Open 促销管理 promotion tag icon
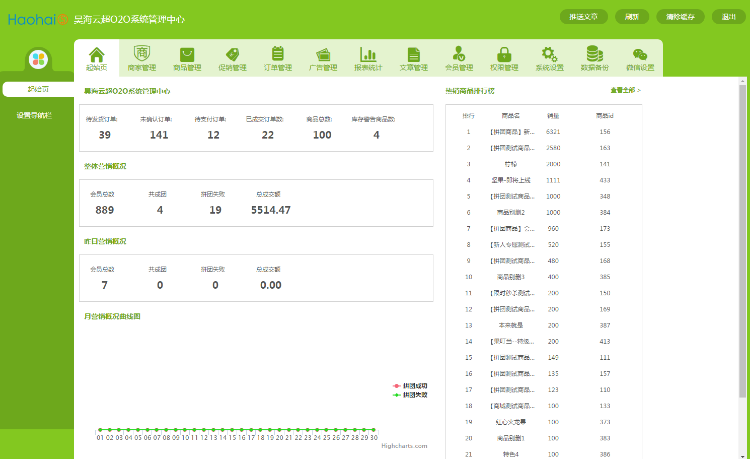 (x=232, y=54)
